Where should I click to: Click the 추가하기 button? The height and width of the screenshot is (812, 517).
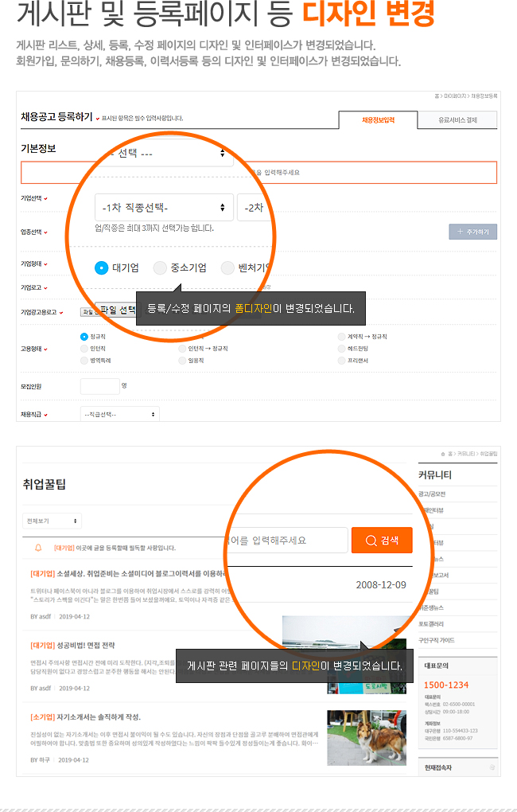pos(472,232)
